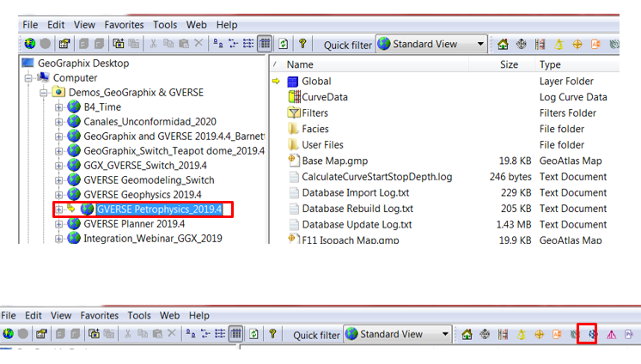Open the Tools menu in upper window
The image size is (641, 364).
[165, 25]
